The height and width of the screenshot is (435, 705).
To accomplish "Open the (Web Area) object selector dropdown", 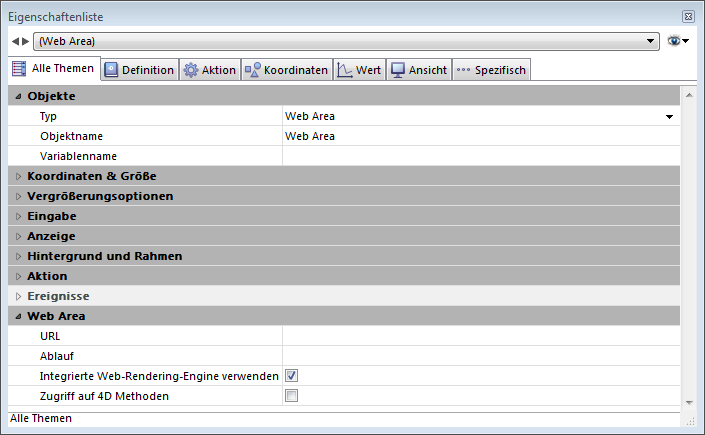I will (x=346, y=41).
